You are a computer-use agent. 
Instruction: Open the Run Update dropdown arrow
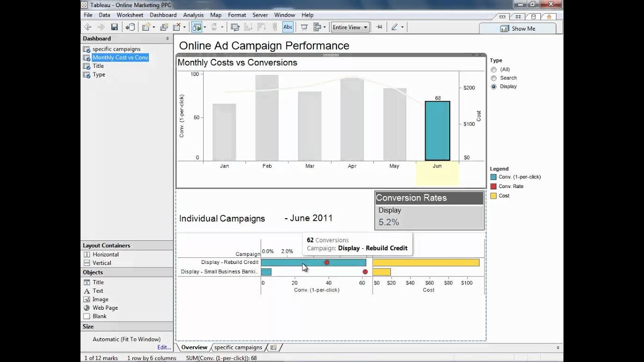[222, 27]
